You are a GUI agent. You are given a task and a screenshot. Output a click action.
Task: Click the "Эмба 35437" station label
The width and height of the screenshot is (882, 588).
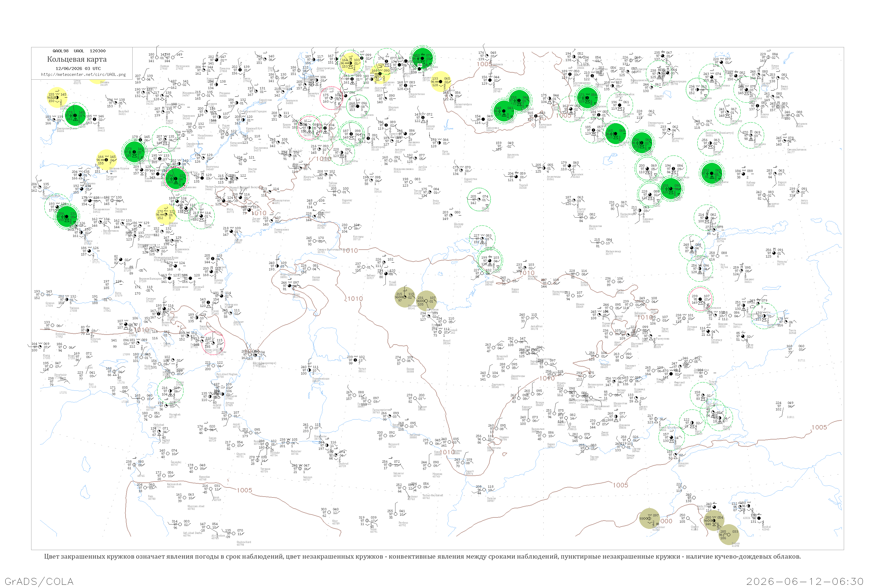coord(436,202)
